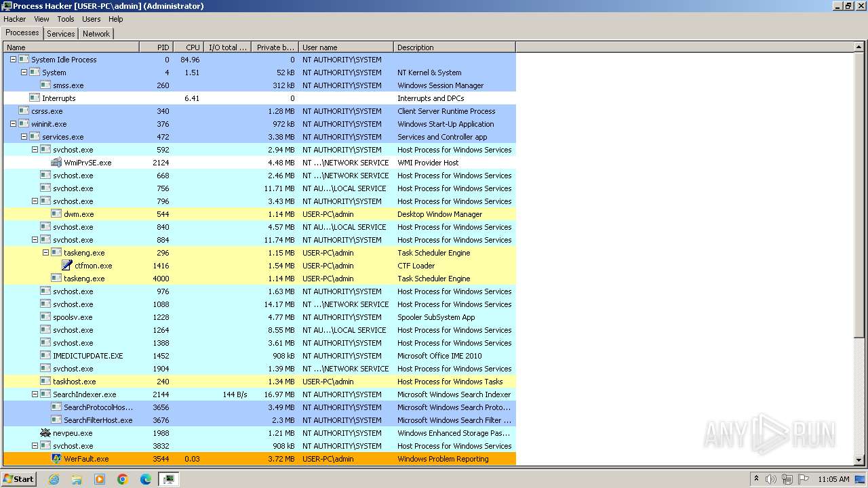Select Process Hacker taskbar button

click(x=169, y=479)
